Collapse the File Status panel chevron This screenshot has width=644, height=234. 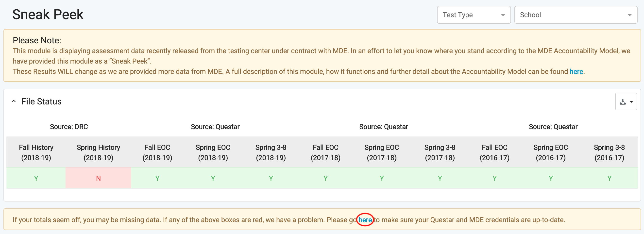click(x=14, y=101)
